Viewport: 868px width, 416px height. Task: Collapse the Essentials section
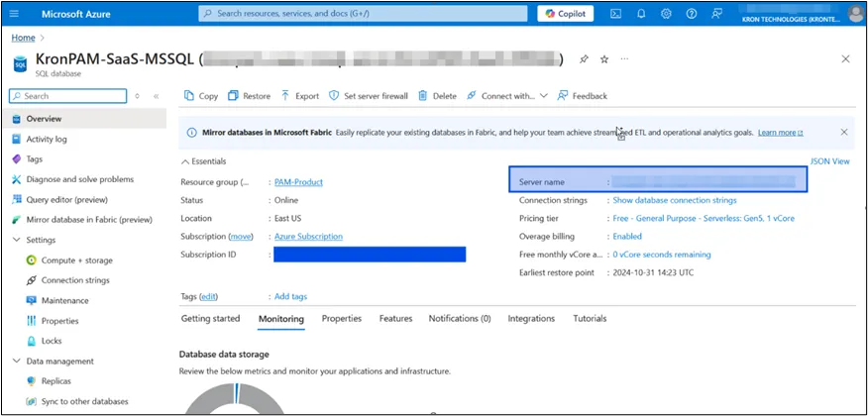[204, 161]
